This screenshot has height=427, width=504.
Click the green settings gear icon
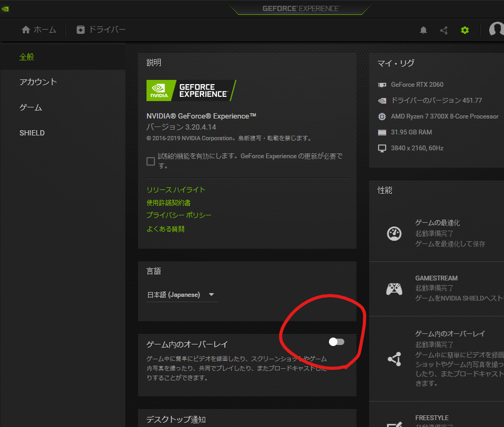(x=465, y=30)
